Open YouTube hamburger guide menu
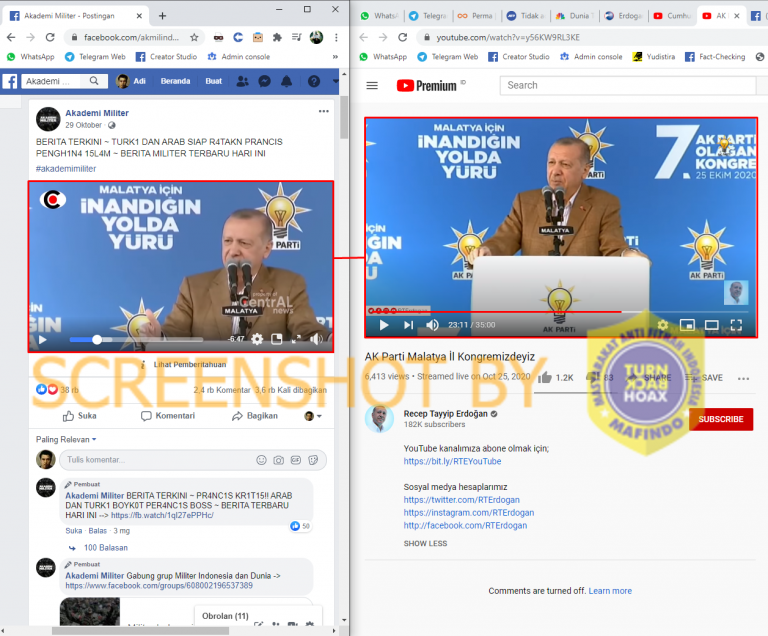This screenshot has height=636, width=768. click(x=372, y=86)
